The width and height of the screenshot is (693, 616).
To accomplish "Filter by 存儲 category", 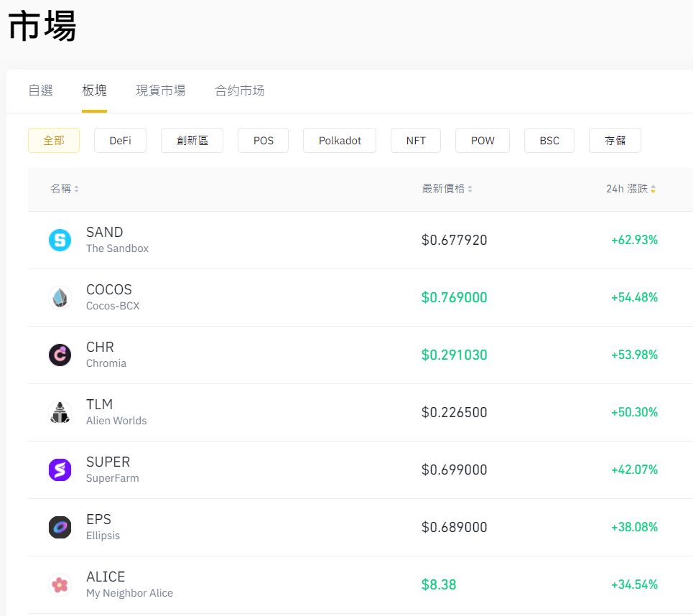I will pos(615,141).
